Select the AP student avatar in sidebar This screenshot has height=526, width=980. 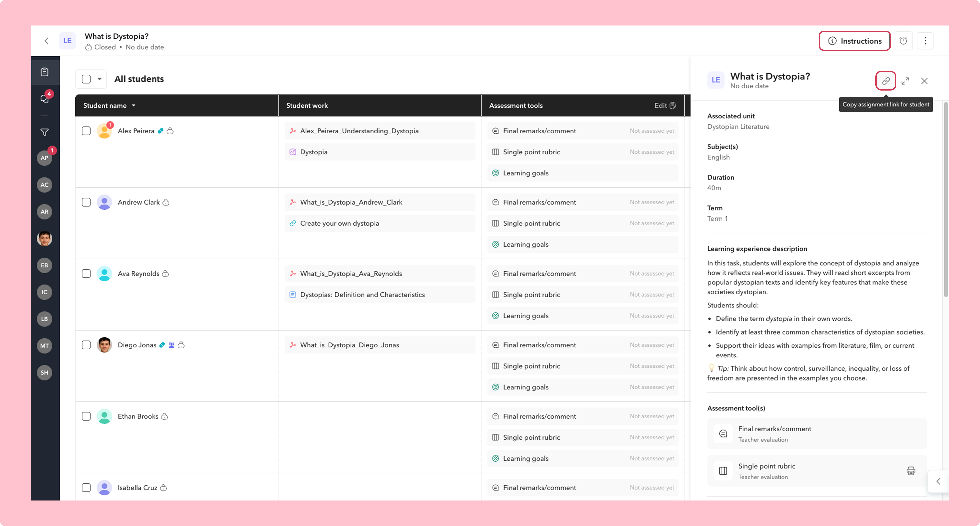pyautogui.click(x=45, y=158)
